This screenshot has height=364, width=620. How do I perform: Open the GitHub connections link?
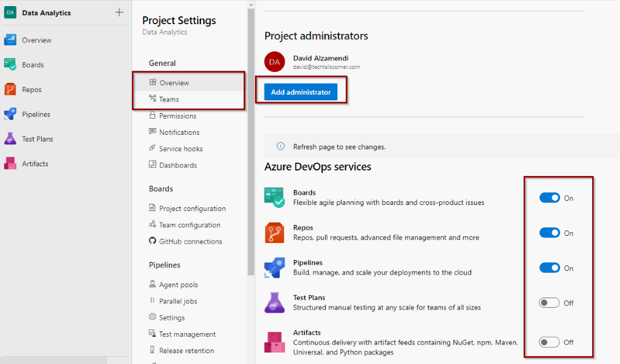click(191, 241)
